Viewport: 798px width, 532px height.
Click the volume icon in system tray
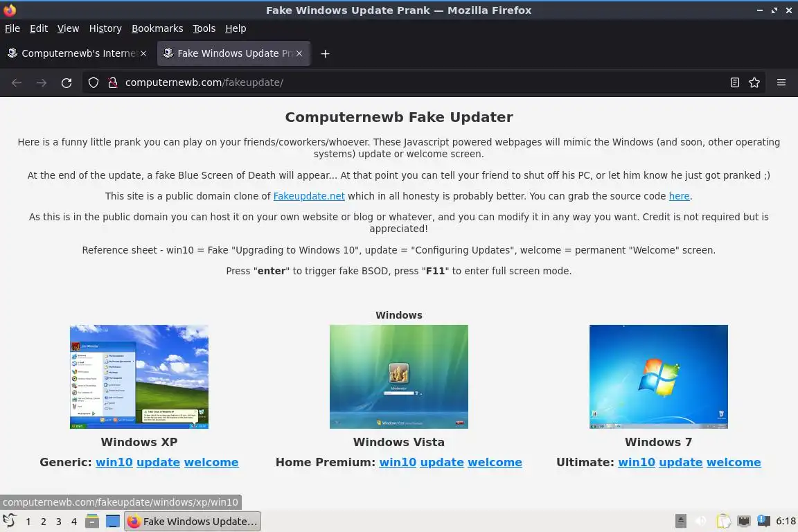(x=701, y=521)
